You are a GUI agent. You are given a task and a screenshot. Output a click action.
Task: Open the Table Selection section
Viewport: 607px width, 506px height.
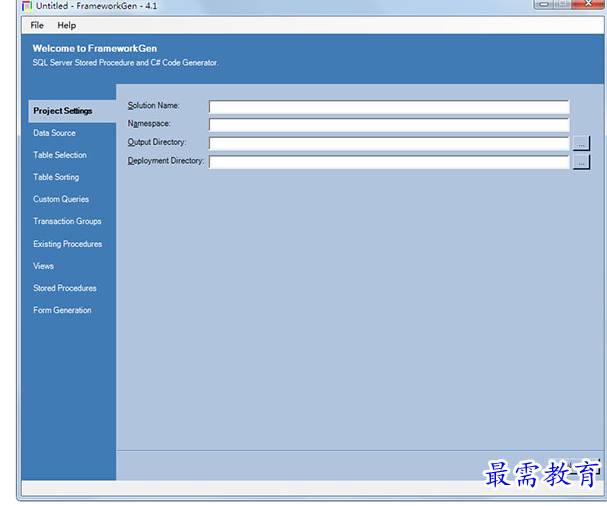[x=60, y=155]
